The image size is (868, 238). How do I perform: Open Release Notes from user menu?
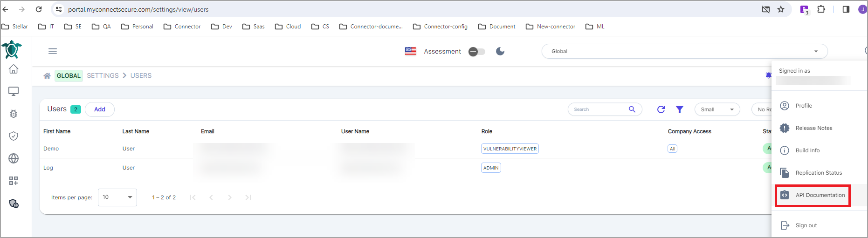813,128
